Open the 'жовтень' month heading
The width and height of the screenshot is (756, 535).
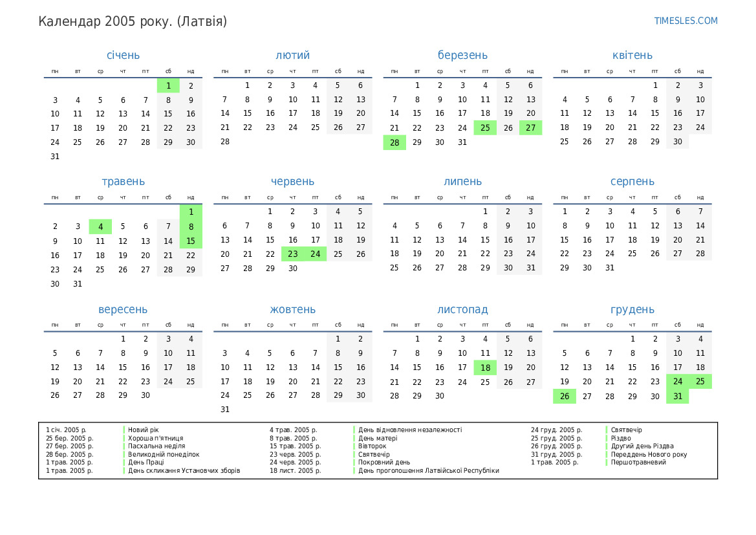click(x=292, y=310)
